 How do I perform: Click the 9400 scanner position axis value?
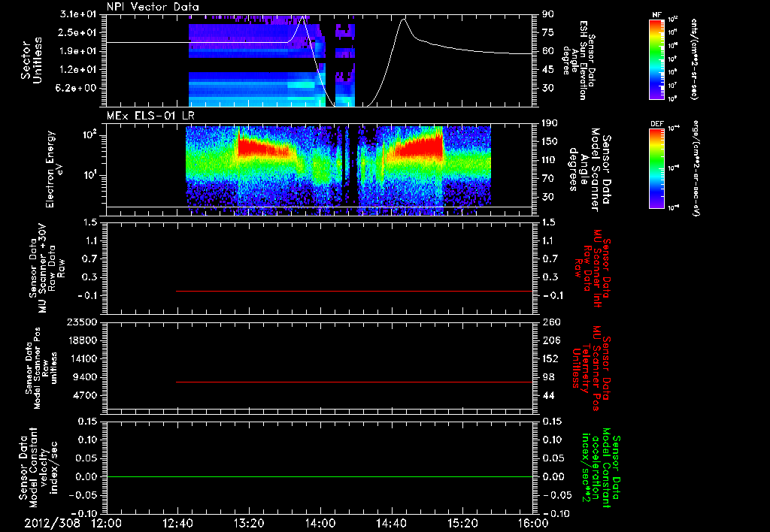(86, 377)
